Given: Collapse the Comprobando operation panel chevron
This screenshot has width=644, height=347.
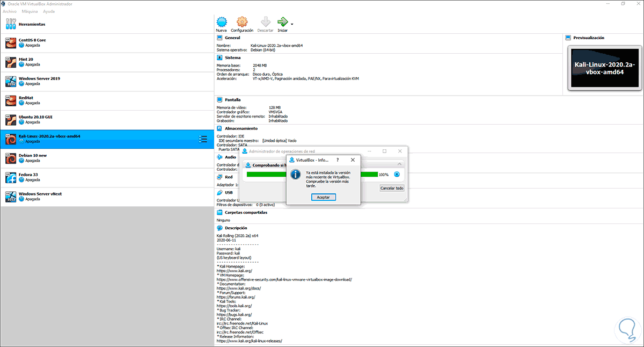Looking at the screenshot, I should pyautogui.click(x=399, y=164).
